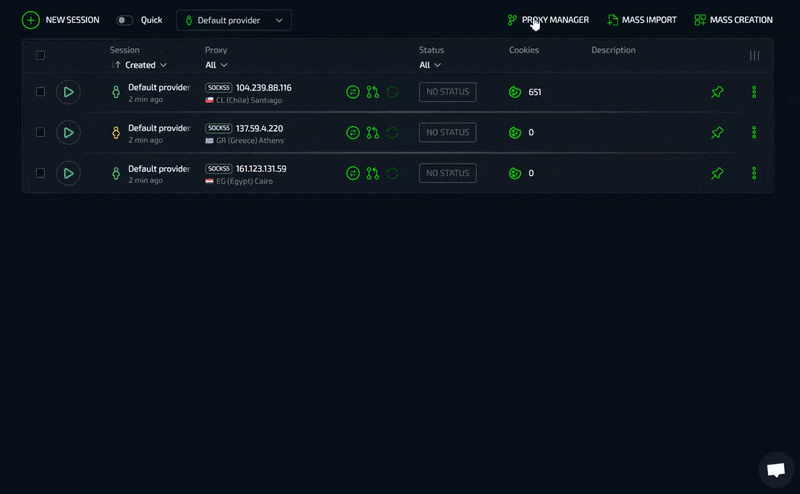Open Mass Creation
The height and width of the screenshot is (494, 800).
click(x=733, y=20)
